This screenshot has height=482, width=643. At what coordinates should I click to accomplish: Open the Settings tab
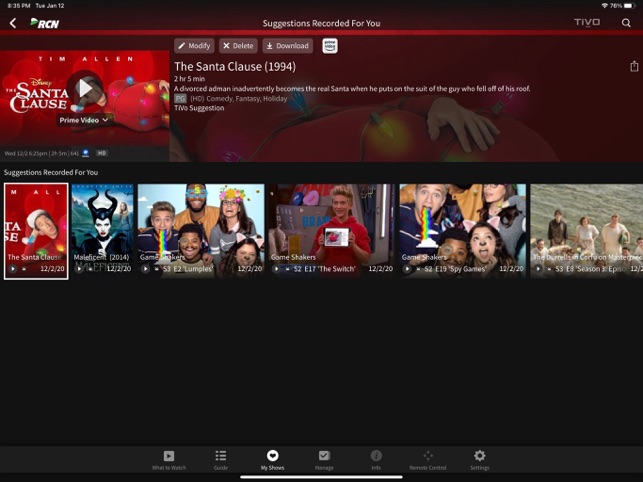pyautogui.click(x=479, y=460)
